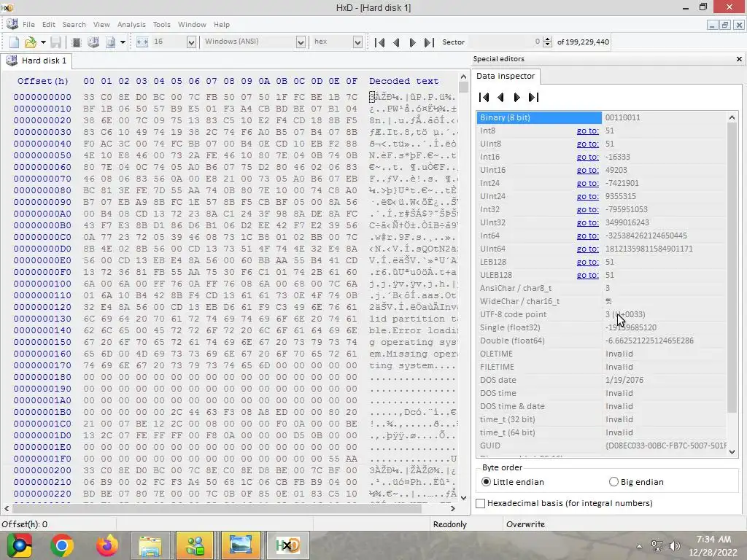Screen dimensions: 747x560
Task: Select the Little endian byte order
Action: (x=513, y=482)
